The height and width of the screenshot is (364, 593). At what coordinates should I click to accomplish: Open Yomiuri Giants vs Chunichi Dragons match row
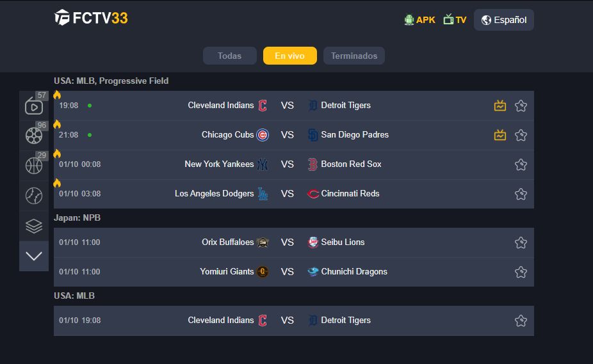[x=294, y=272]
